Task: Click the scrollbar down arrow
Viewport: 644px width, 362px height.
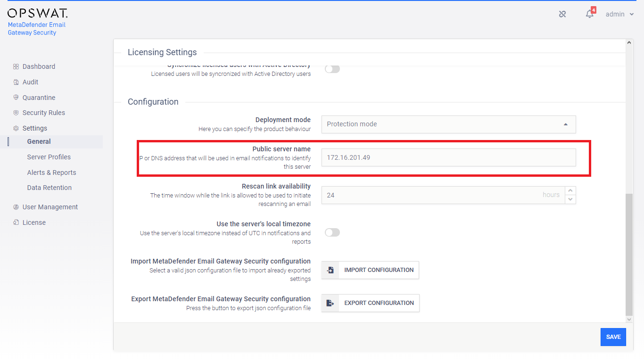Action: (629, 319)
